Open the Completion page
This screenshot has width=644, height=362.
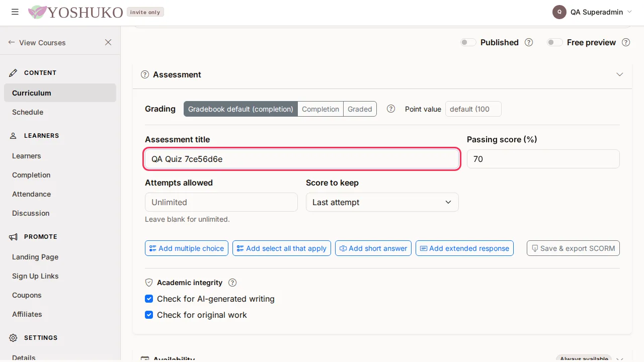coord(60,175)
